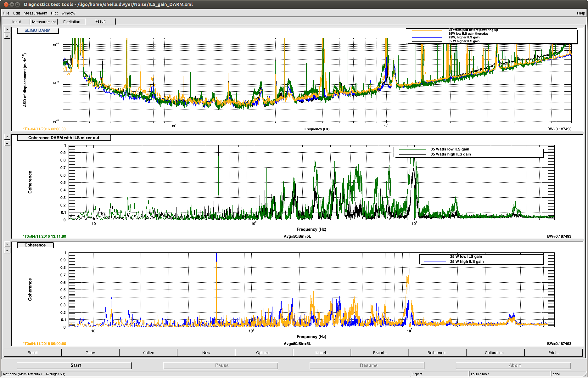Switch to the Result tab
This screenshot has width=588, height=378.
[x=100, y=21]
